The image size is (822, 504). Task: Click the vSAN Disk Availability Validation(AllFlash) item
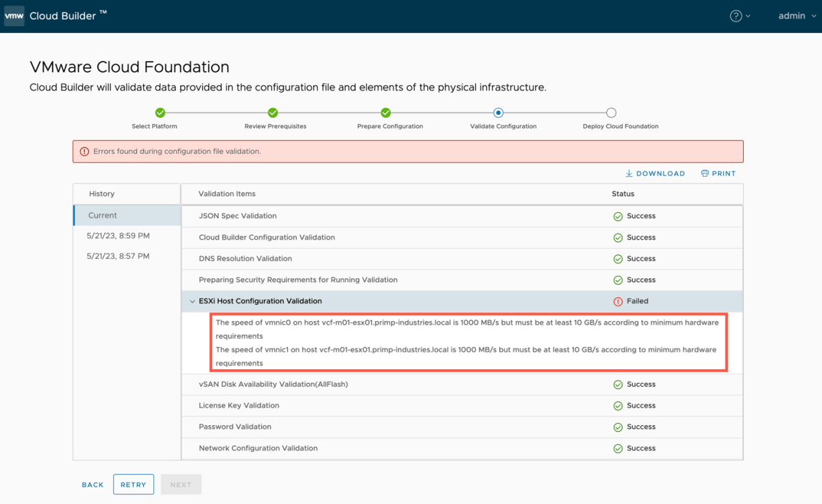tap(273, 384)
